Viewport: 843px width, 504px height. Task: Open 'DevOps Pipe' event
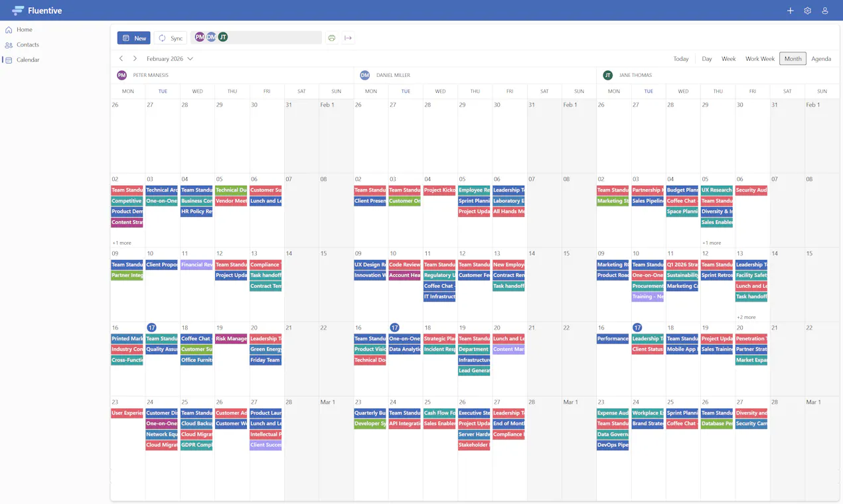613,445
